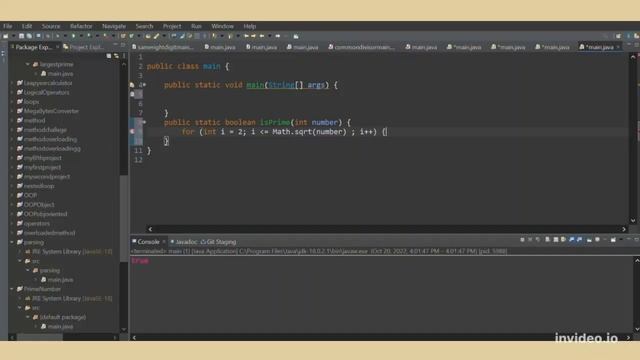Toggle Console Scroll Lock
This screenshot has height=360, width=640.
[x=556, y=240]
